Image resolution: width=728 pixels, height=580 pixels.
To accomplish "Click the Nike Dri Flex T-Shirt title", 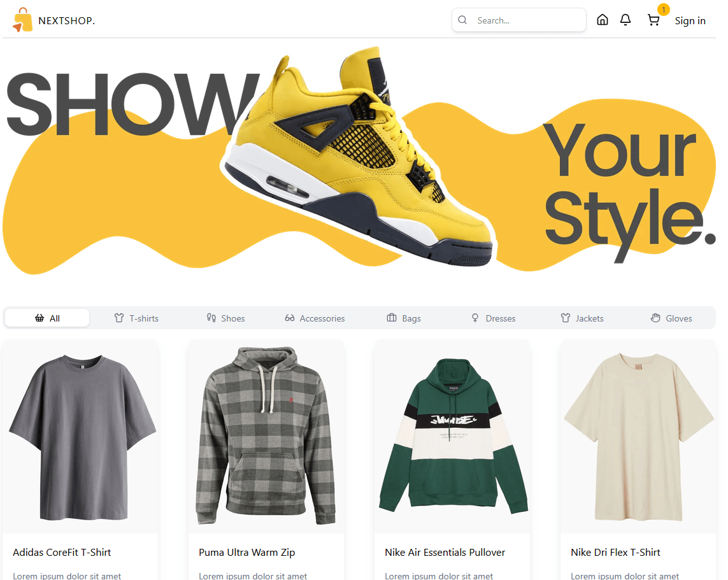I will tap(616, 552).
